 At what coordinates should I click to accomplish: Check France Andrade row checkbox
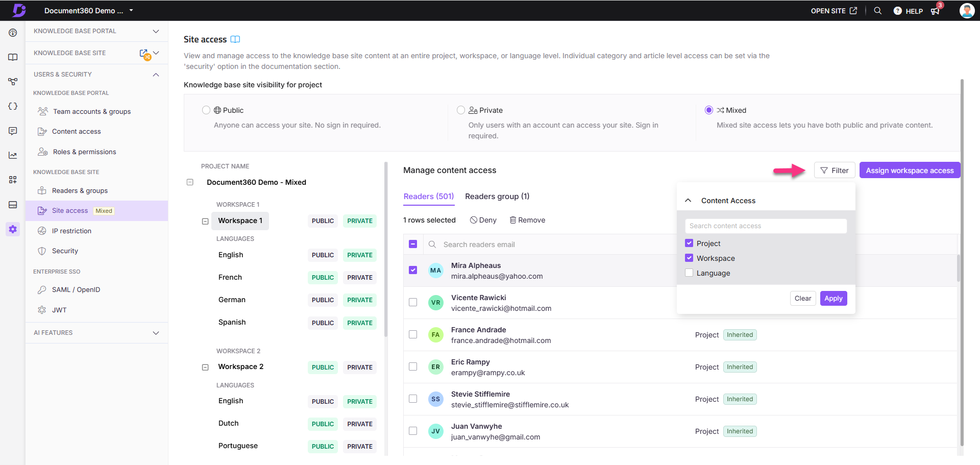coord(413,334)
